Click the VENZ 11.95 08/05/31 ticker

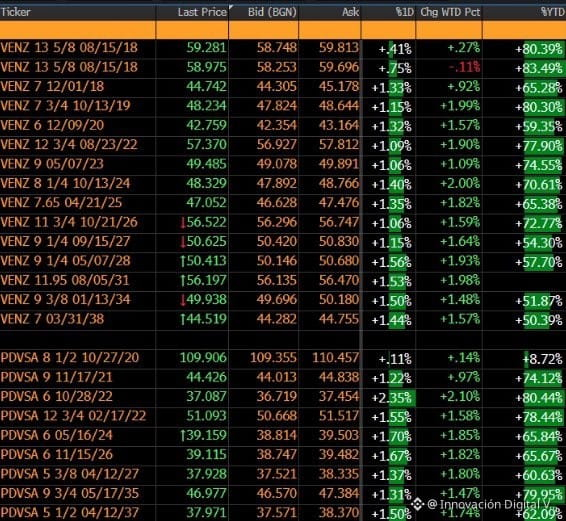tap(65, 281)
